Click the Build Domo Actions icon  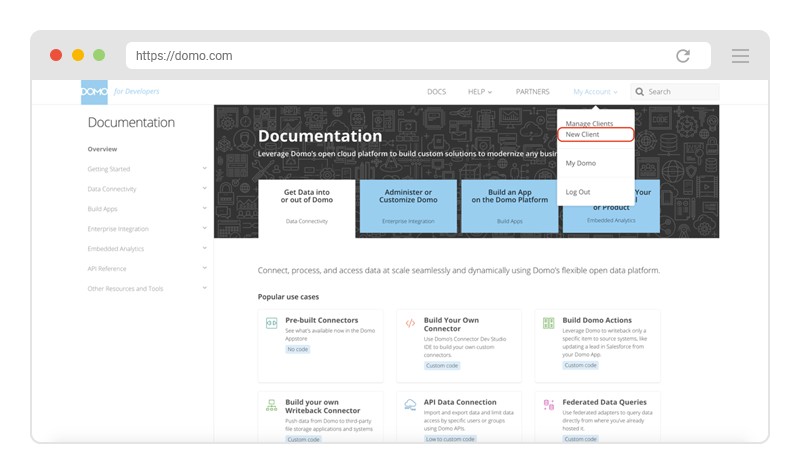pyautogui.click(x=548, y=323)
